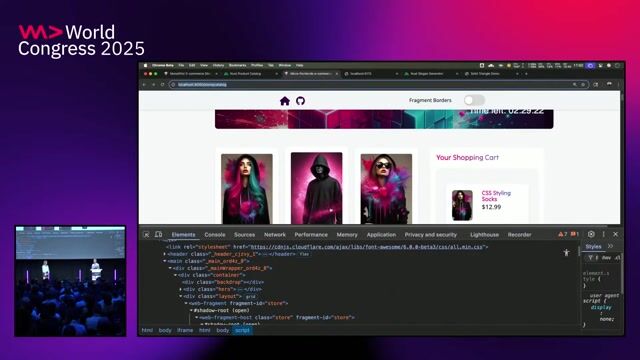Toggle the Fragment Borders switch
This screenshot has height=360, width=640.
[x=474, y=100]
